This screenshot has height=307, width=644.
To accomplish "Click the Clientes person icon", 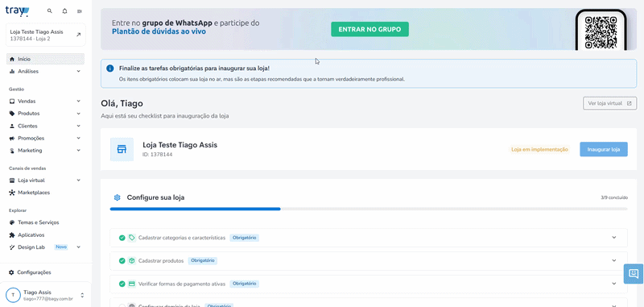I will coord(12,126).
